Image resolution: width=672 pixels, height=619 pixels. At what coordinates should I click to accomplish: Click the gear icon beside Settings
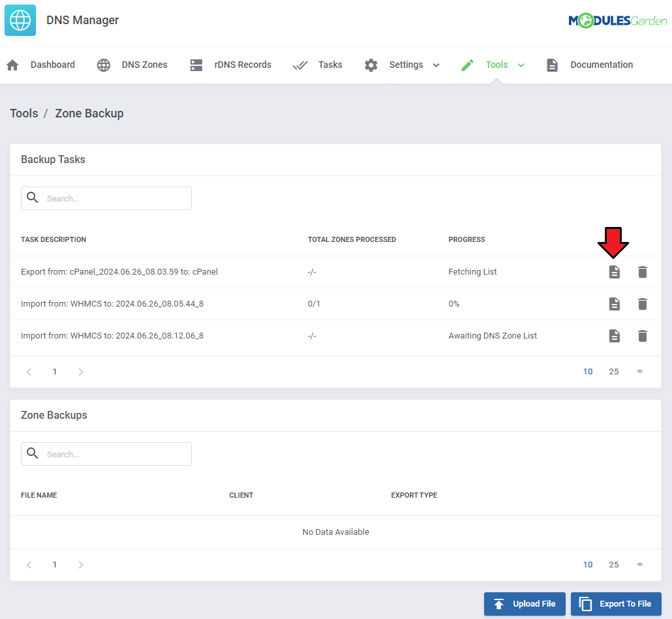(x=371, y=65)
